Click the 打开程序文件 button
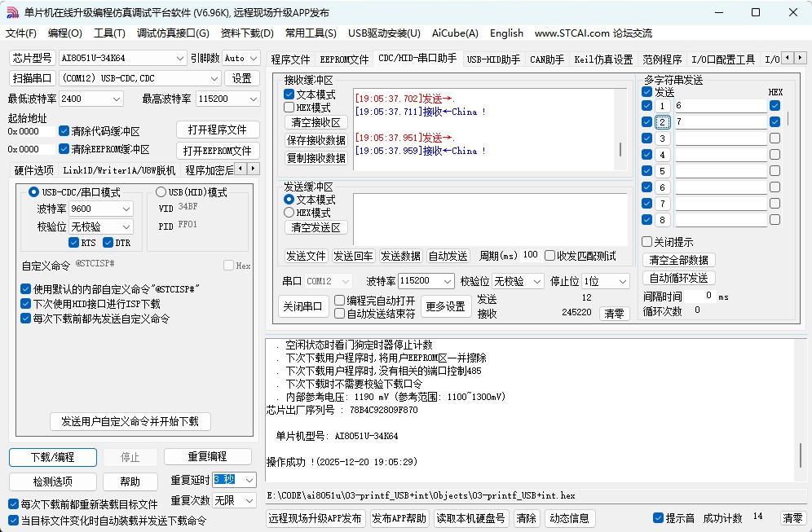Screen dimensions: 812x532 (x=218, y=129)
